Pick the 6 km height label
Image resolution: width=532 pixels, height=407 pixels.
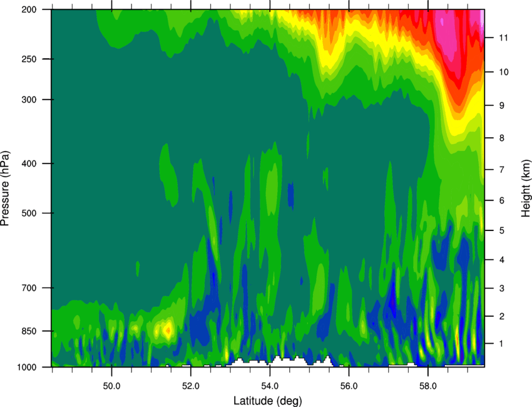502,200
